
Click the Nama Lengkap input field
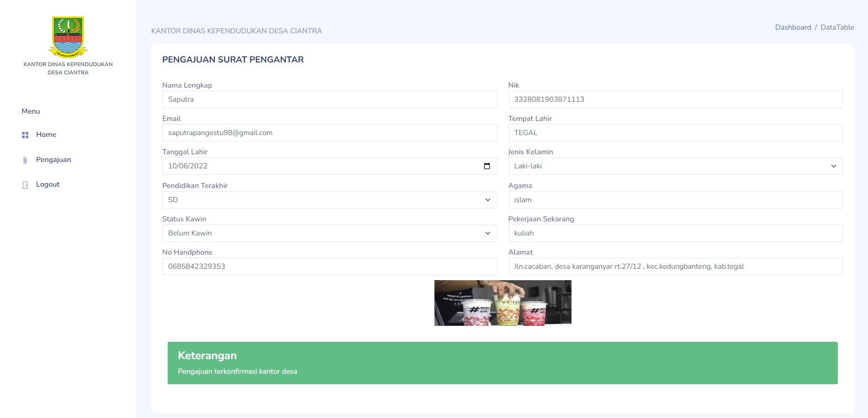pos(329,99)
